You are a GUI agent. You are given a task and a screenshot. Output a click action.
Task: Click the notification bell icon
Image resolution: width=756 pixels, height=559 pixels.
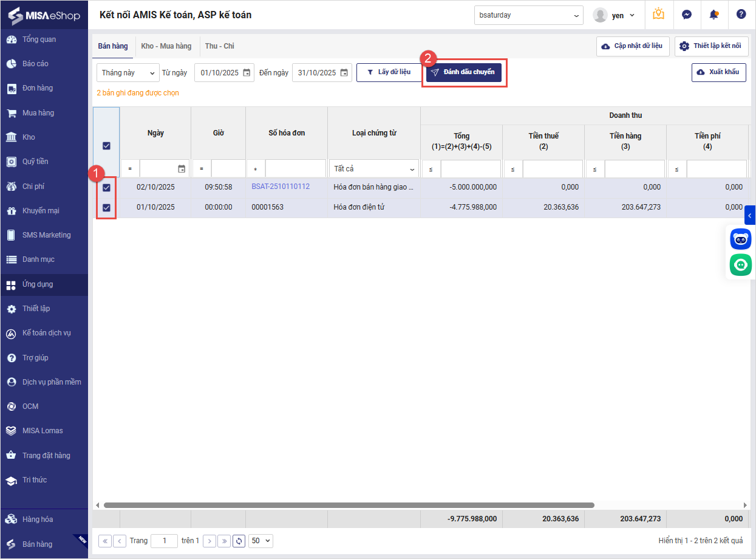(x=713, y=15)
